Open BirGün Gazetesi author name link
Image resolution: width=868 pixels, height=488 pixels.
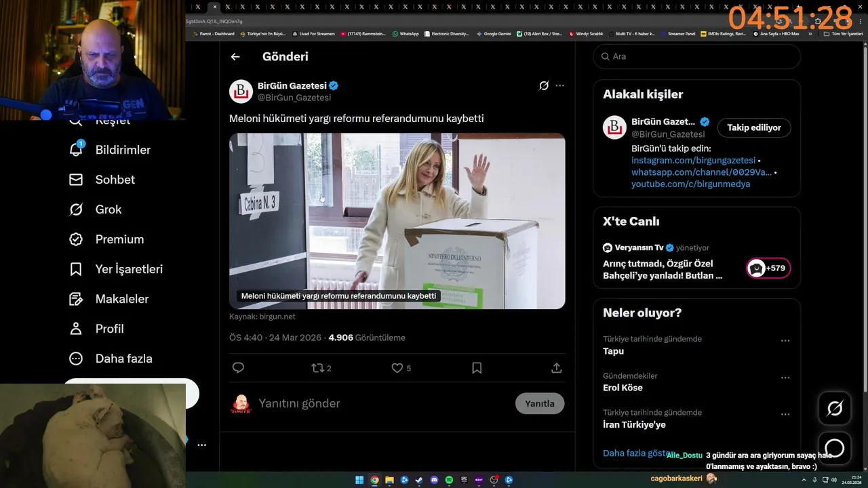pos(292,85)
